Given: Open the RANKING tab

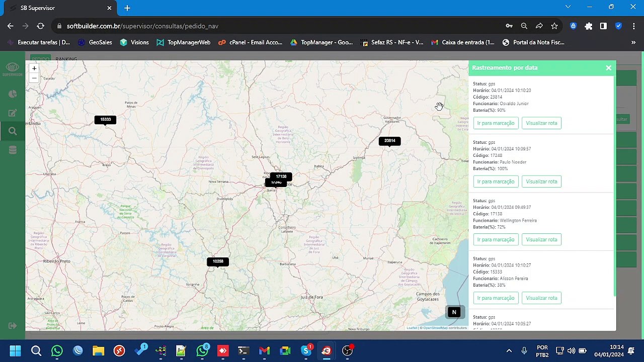Looking at the screenshot, I should (66, 59).
